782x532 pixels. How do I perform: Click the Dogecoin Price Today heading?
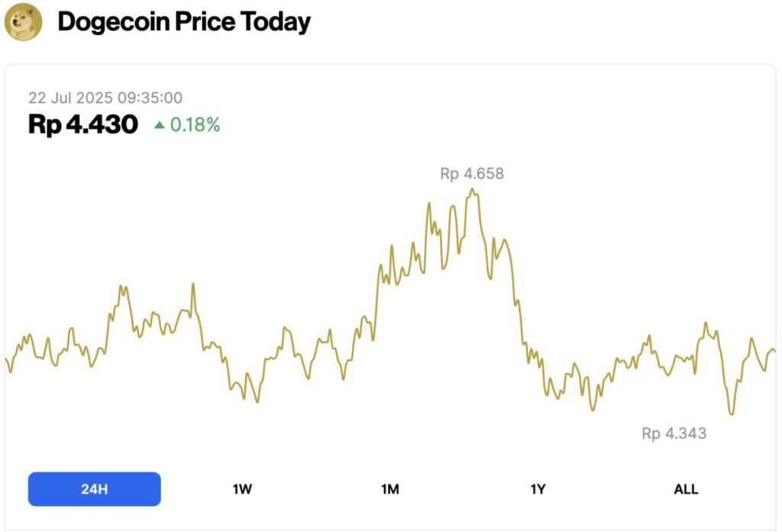[x=183, y=22]
